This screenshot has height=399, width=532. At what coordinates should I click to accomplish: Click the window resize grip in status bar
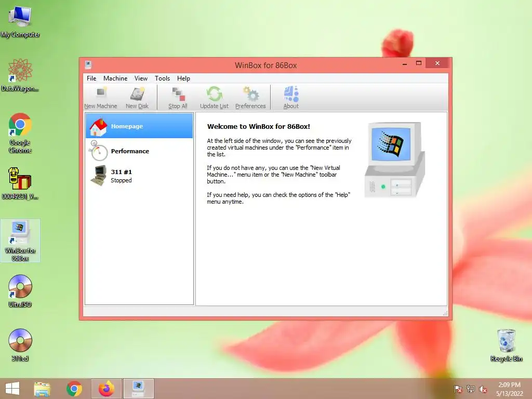(x=445, y=313)
